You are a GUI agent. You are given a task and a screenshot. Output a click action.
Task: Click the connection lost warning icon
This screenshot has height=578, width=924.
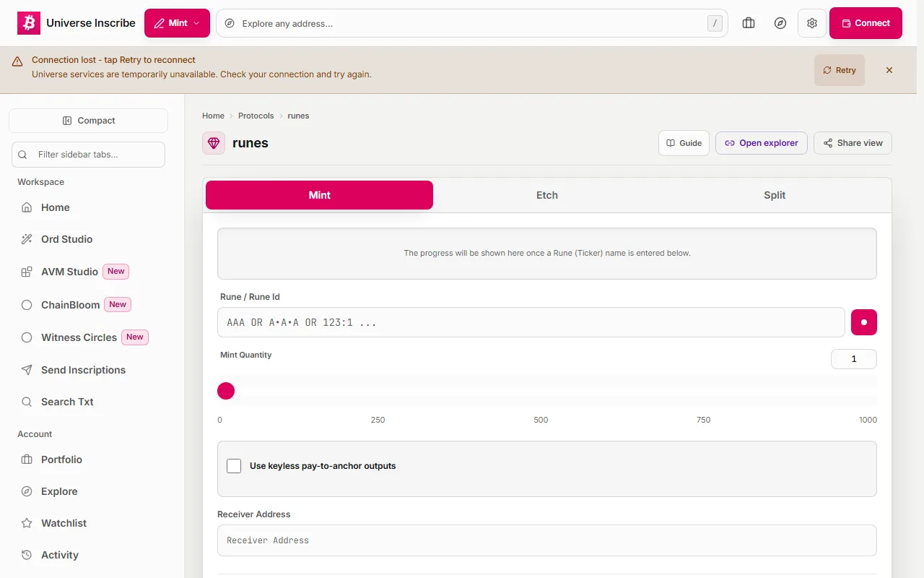(17, 62)
